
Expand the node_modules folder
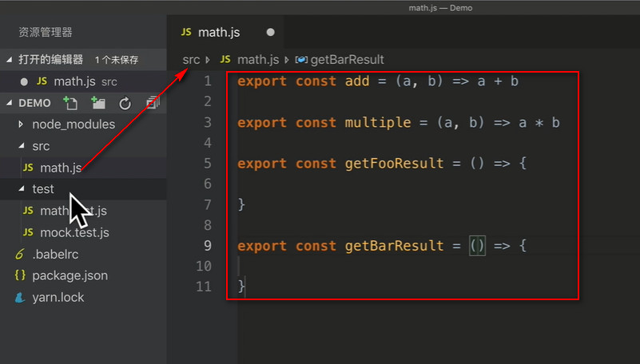click(21, 125)
